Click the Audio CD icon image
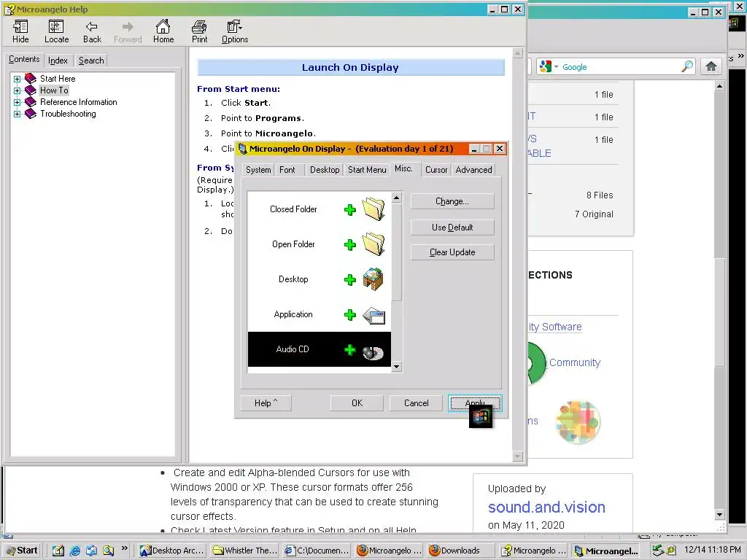 pyautogui.click(x=373, y=352)
